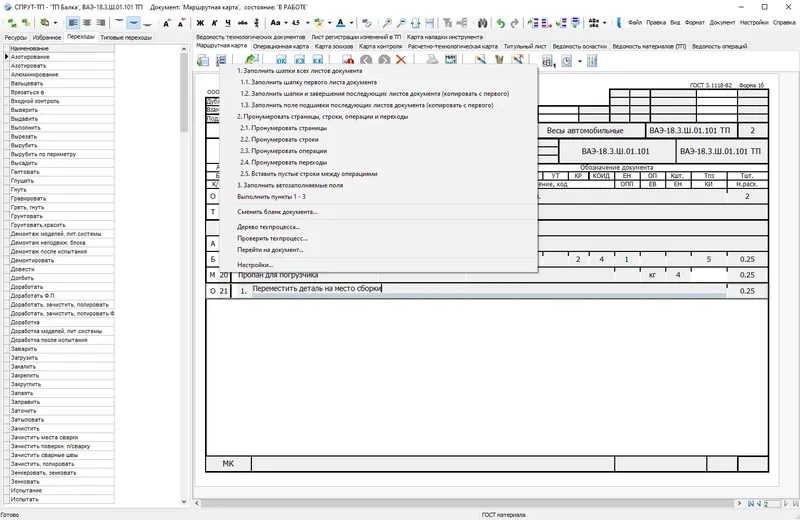Open dropdown beside toolbar document-stack icon
The height and width of the screenshot is (520, 800).
point(55,23)
